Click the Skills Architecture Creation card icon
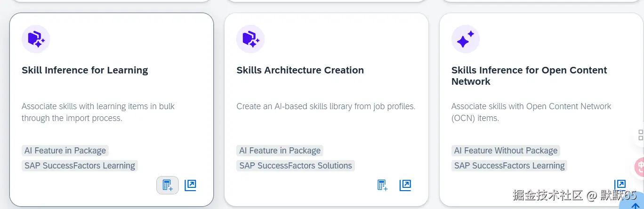This screenshot has height=209, width=644. [250, 39]
